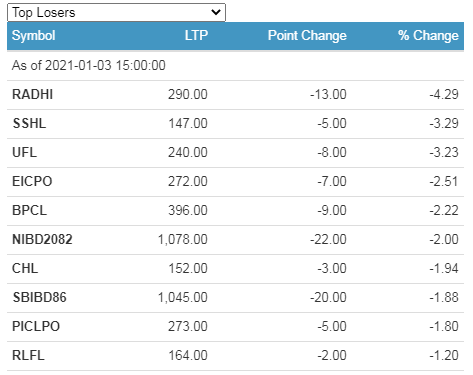Select the UFL stock symbol

(x=24, y=152)
